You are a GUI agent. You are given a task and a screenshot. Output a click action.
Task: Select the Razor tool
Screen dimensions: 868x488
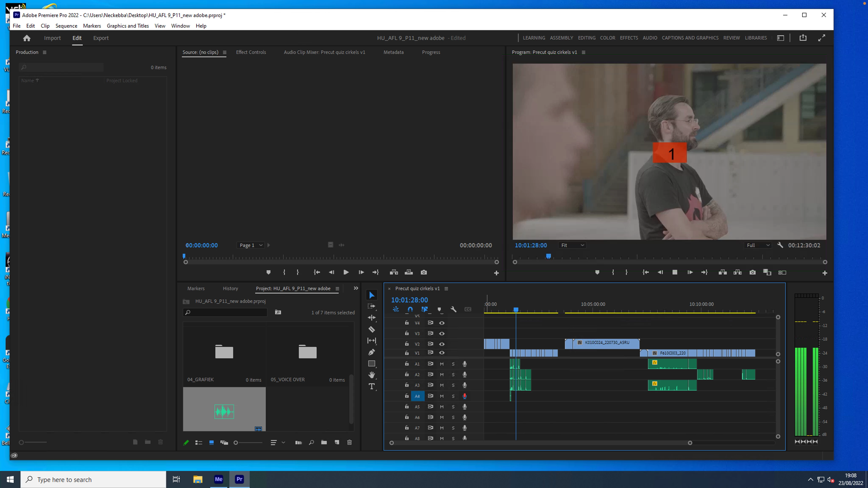372,329
